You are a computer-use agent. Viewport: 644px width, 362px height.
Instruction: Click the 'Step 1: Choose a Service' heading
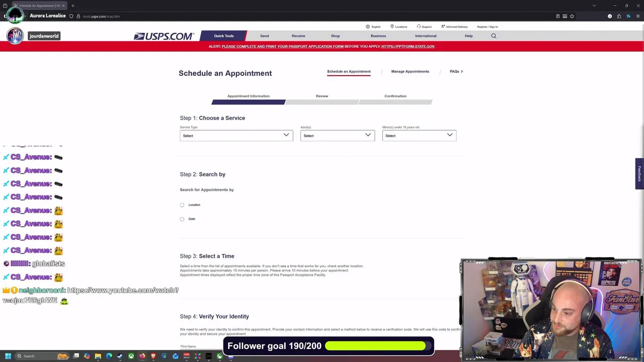[x=212, y=118]
